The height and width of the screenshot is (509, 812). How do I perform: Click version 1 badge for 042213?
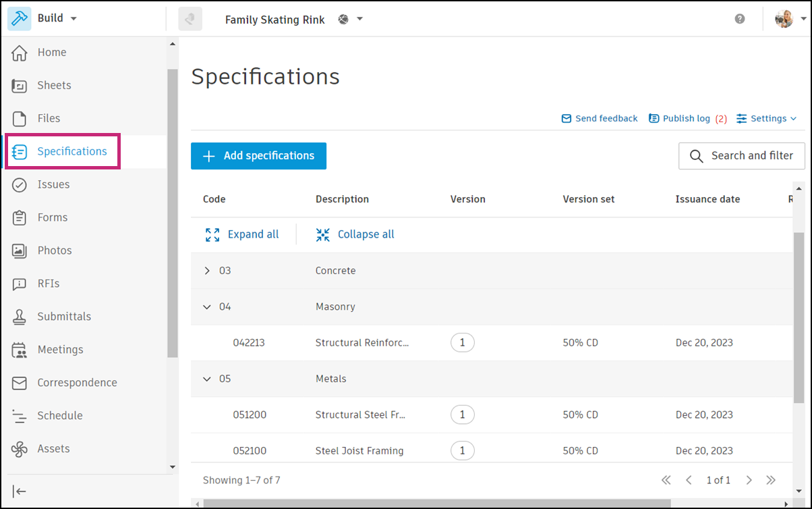(462, 343)
